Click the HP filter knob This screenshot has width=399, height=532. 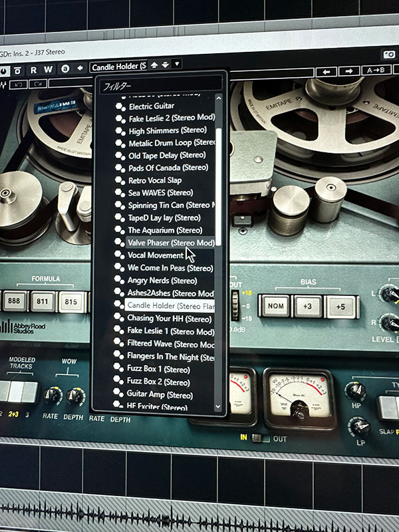[356, 391]
